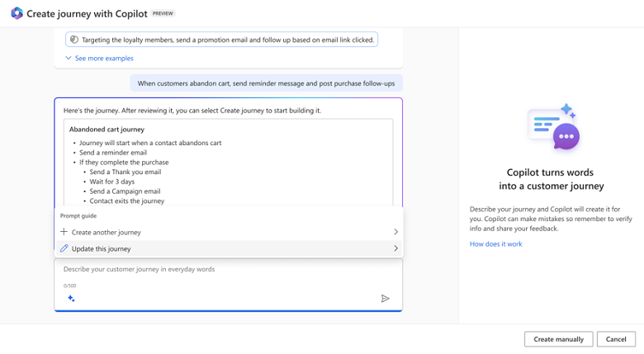Click the PREVIEW badge next to title
The image size is (644, 354).
click(x=163, y=14)
